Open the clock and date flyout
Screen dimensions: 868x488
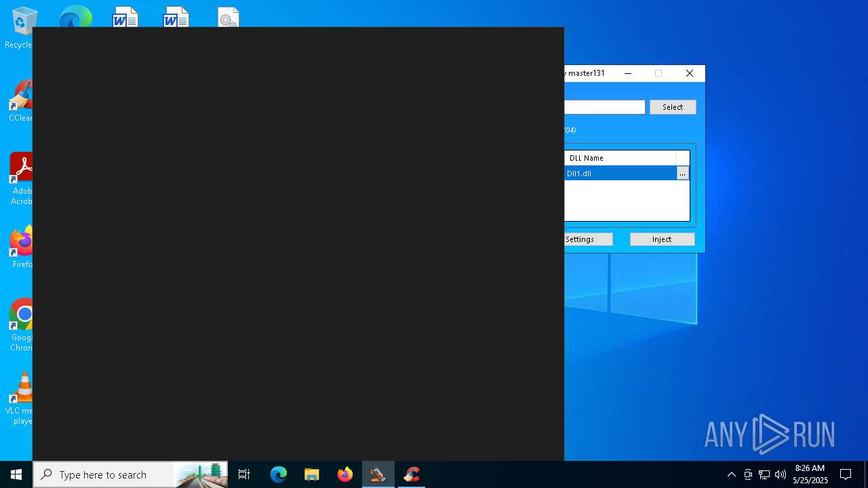tap(810, 474)
